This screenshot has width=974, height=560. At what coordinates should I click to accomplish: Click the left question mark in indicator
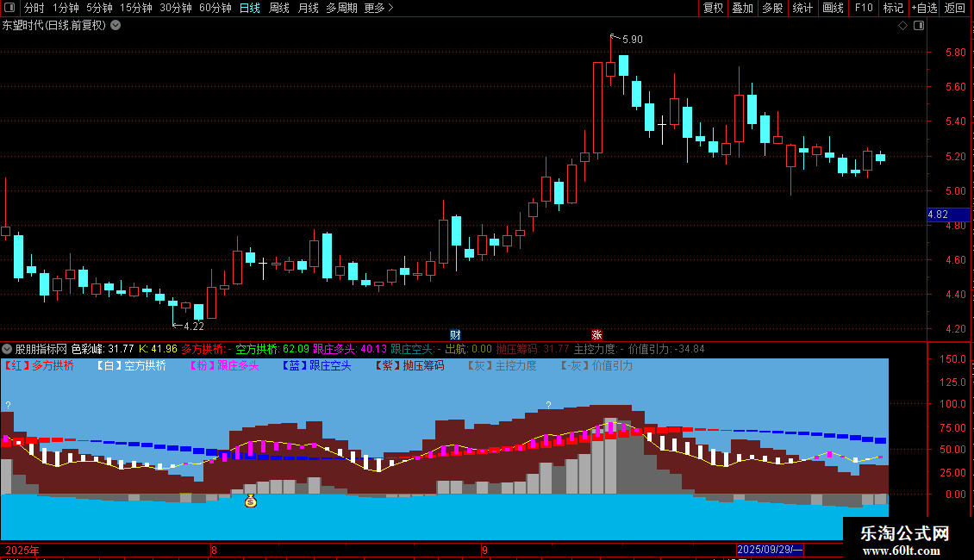(8, 405)
